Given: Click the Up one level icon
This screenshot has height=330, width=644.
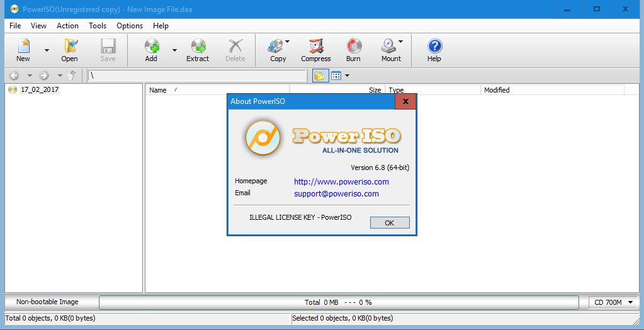Looking at the screenshot, I should pyautogui.click(x=72, y=76).
